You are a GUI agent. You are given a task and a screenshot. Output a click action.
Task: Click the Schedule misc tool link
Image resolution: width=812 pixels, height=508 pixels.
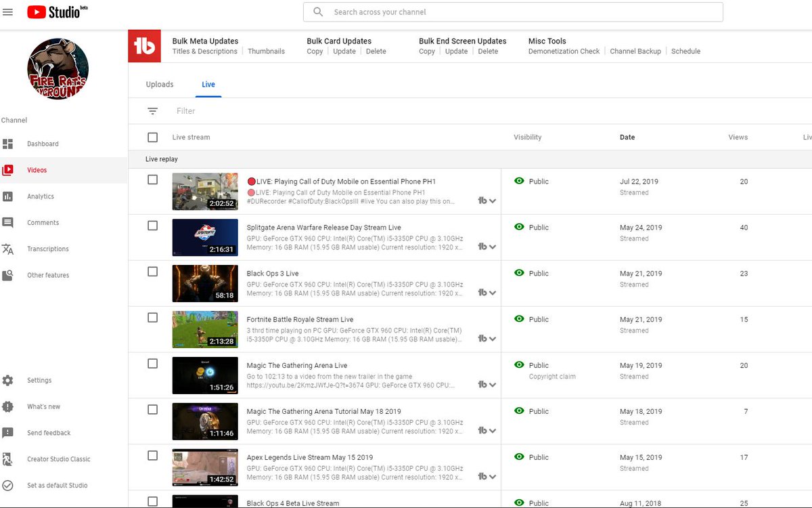pyautogui.click(x=685, y=51)
